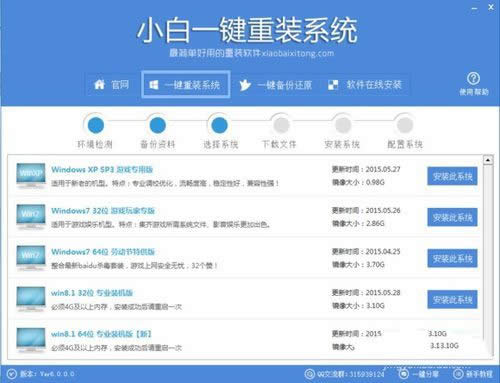Switch to 一键备份还原 tab

(276, 85)
